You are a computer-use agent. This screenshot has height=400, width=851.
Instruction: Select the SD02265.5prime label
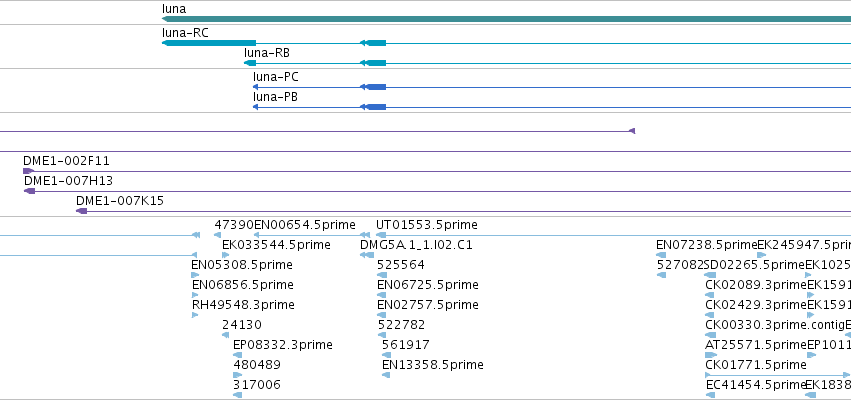(754, 265)
